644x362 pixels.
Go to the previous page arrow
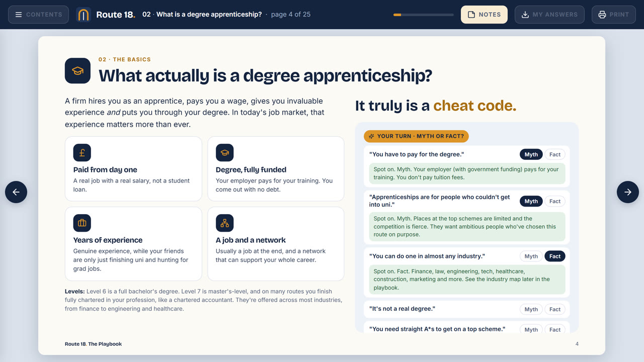(16, 192)
